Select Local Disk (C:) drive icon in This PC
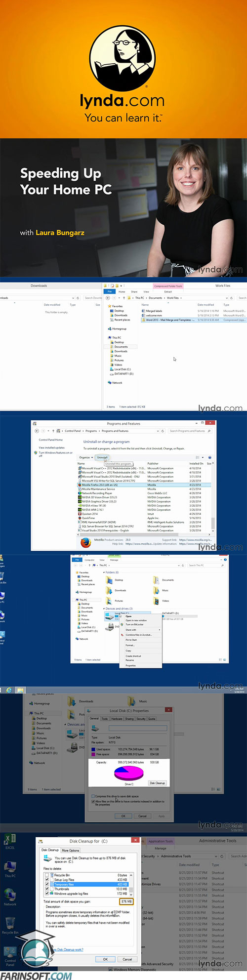 (x=110, y=616)
